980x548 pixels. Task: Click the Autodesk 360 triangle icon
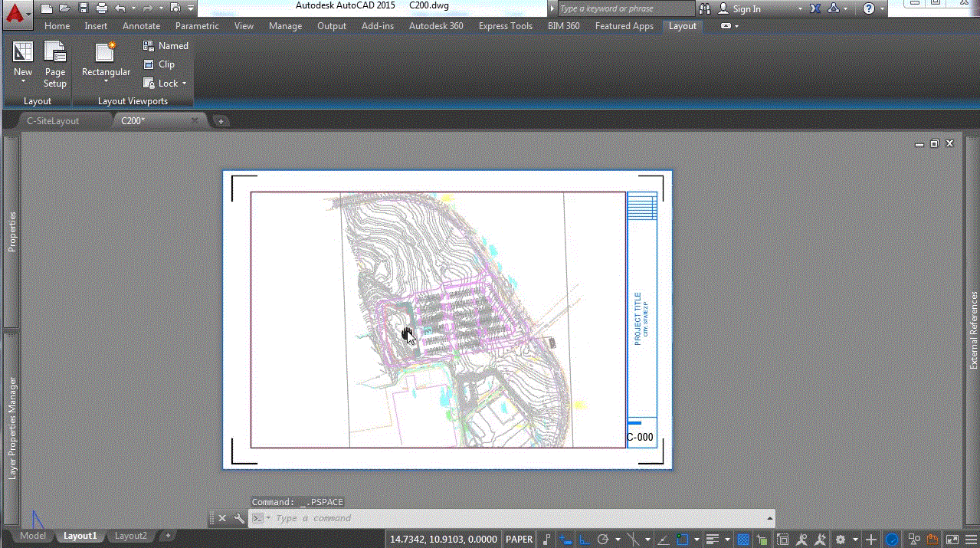tap(833, 8)
